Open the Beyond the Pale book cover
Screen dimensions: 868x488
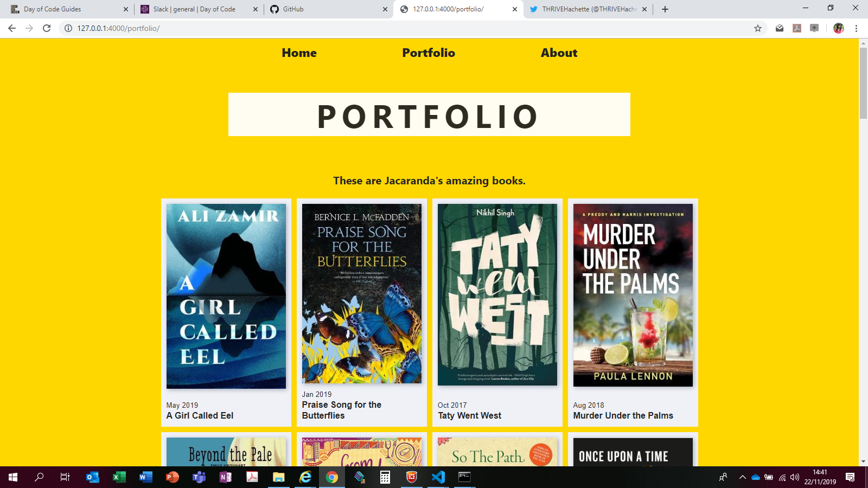coord(226,452)
